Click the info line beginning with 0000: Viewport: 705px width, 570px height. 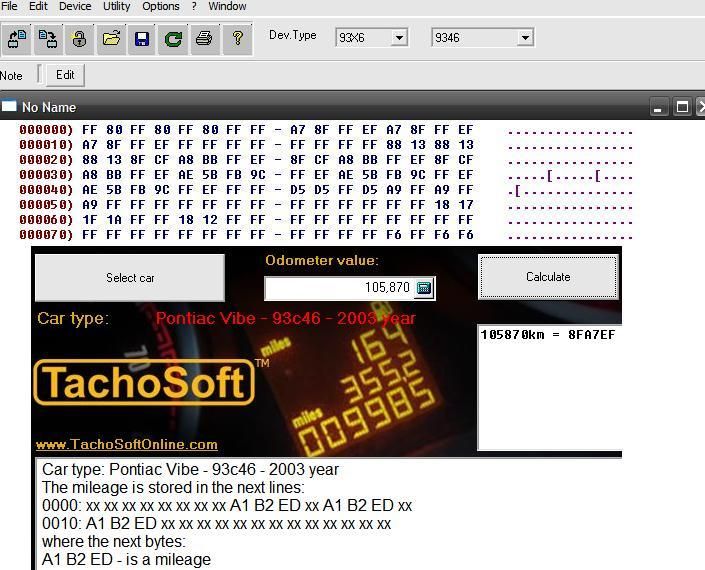(x=227, y=506)
